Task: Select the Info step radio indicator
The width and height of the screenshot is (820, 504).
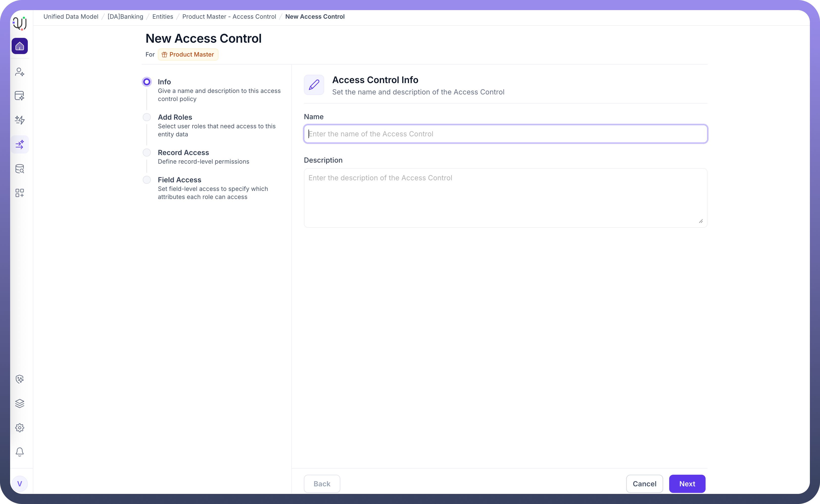Action: (x=147, y=82)
